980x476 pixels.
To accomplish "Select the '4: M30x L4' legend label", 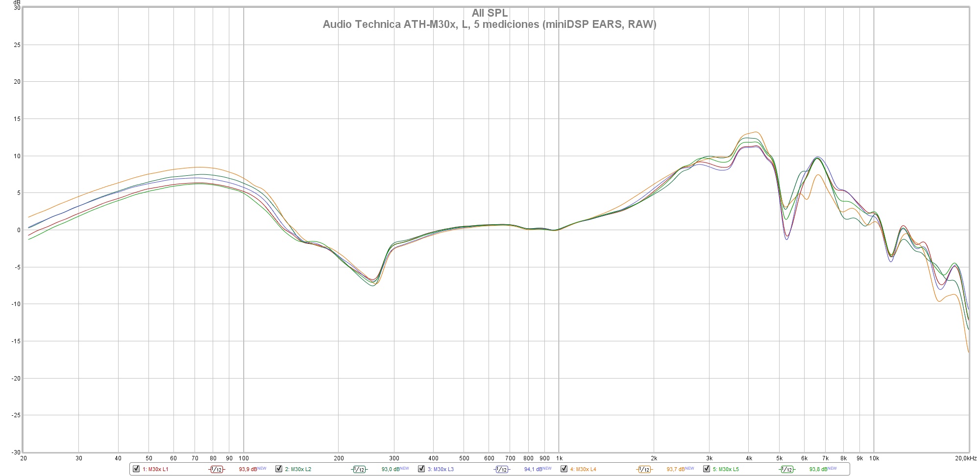I will point(583,469).
